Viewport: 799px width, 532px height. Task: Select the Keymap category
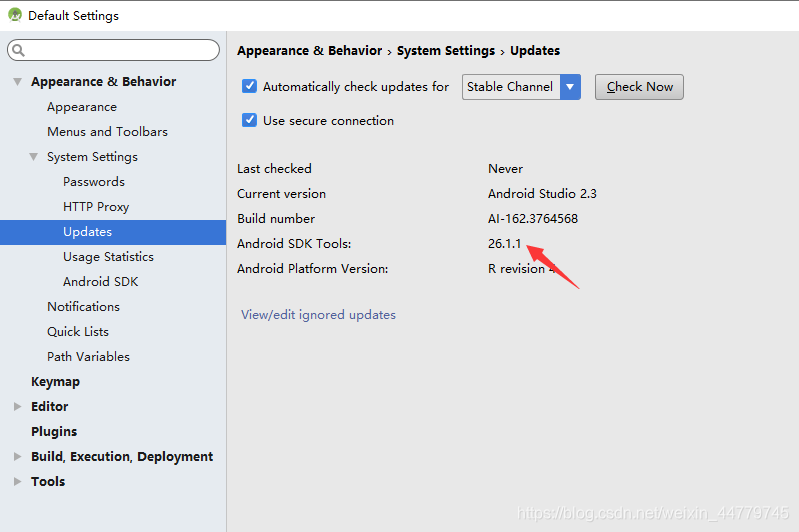point(56,382)
